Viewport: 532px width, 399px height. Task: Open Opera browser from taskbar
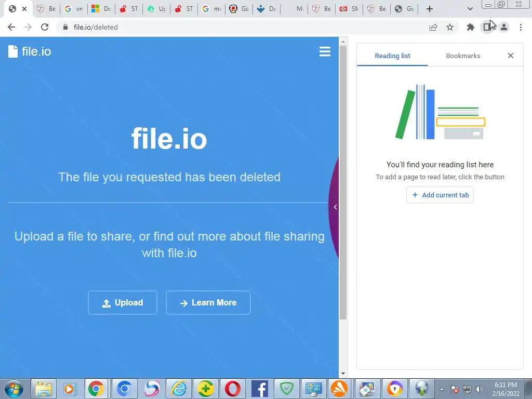[x=232, y=389]
